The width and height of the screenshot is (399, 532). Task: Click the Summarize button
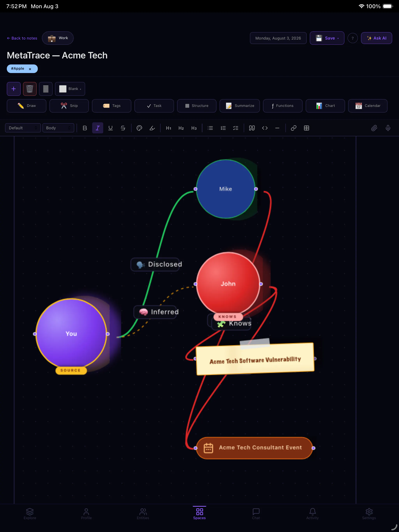click(x=240, y=106)
